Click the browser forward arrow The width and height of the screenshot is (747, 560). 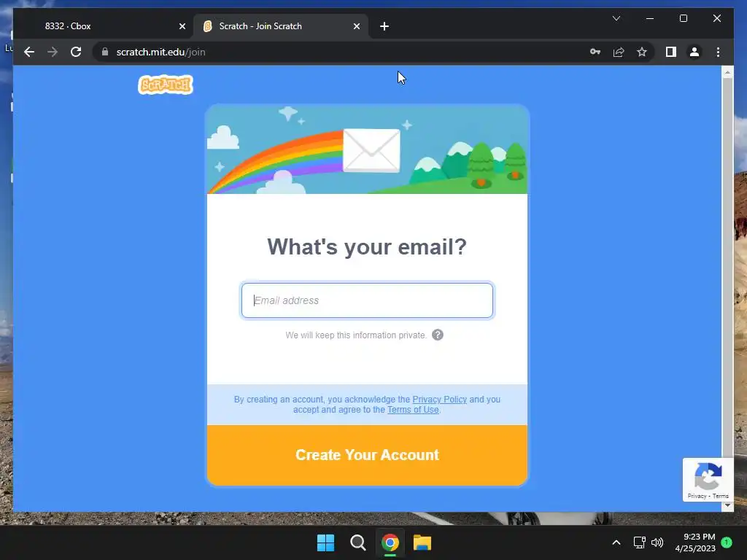(x=53, y=52)
